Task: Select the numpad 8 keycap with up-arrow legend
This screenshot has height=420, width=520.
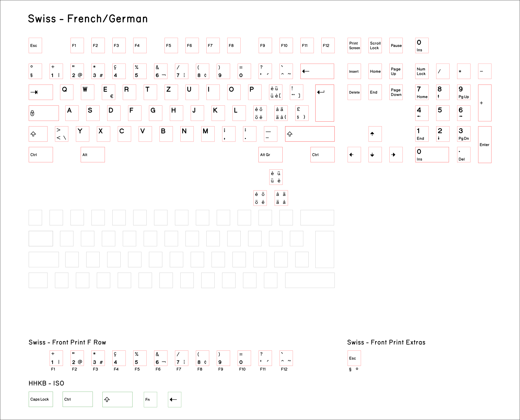Action: pos(443,92)
